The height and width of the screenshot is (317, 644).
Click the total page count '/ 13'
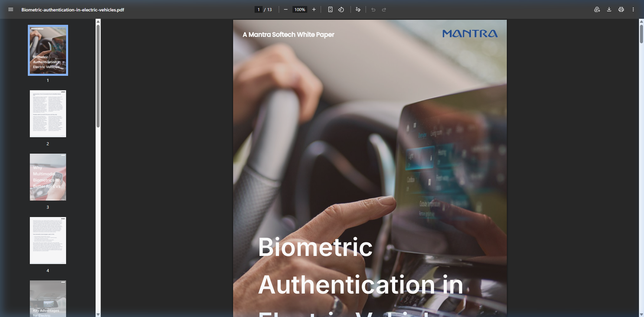click(268, 9)
